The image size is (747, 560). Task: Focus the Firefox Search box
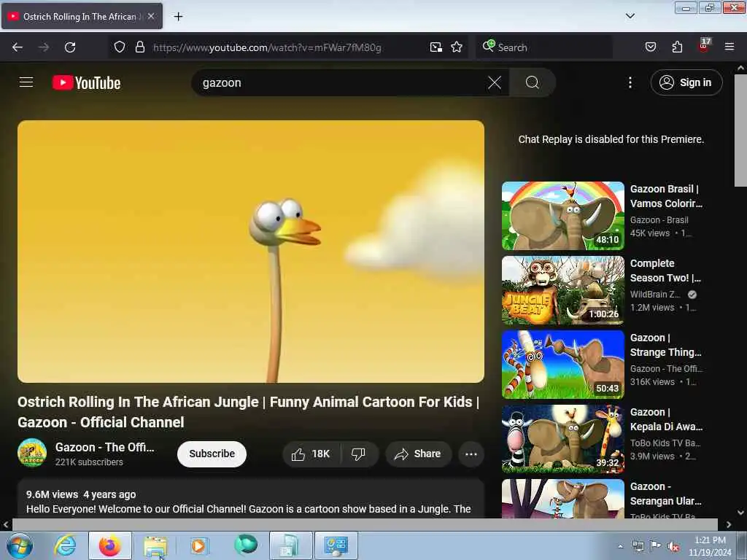point(544,47)
